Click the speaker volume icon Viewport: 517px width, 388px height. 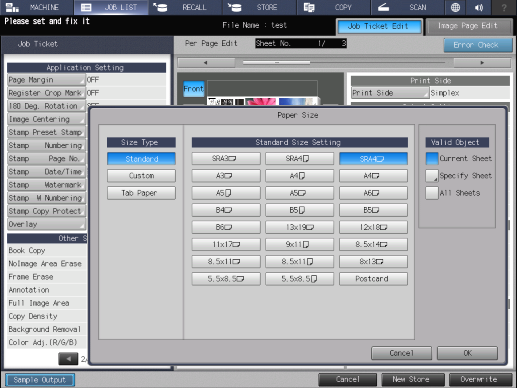479,7
